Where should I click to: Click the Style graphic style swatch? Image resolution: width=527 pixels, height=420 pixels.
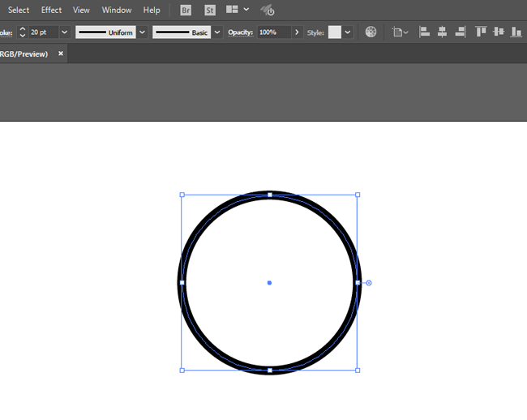[x=334, y=32]
